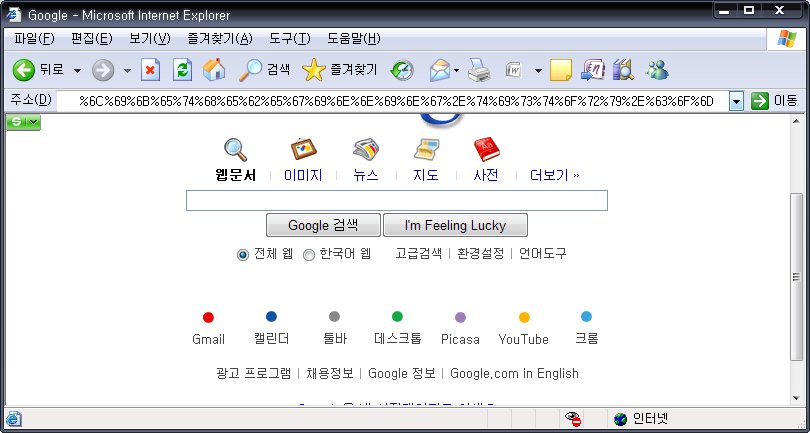The image size is (810, 433).
Task: Click the newspaper icon above 뉴스
Action: pos(366,150)
